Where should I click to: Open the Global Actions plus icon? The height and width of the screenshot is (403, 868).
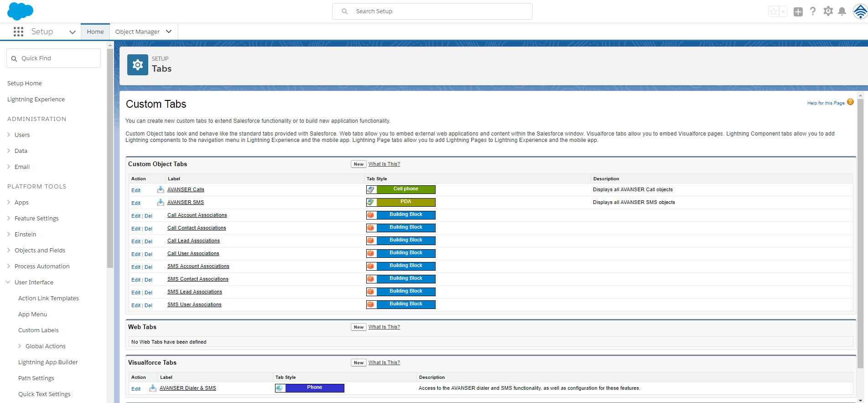[x=798, y=12]
